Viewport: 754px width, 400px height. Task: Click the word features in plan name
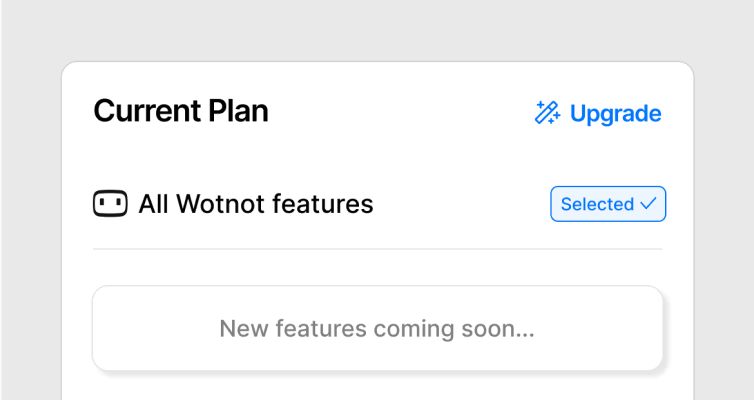tap(323, 204)
